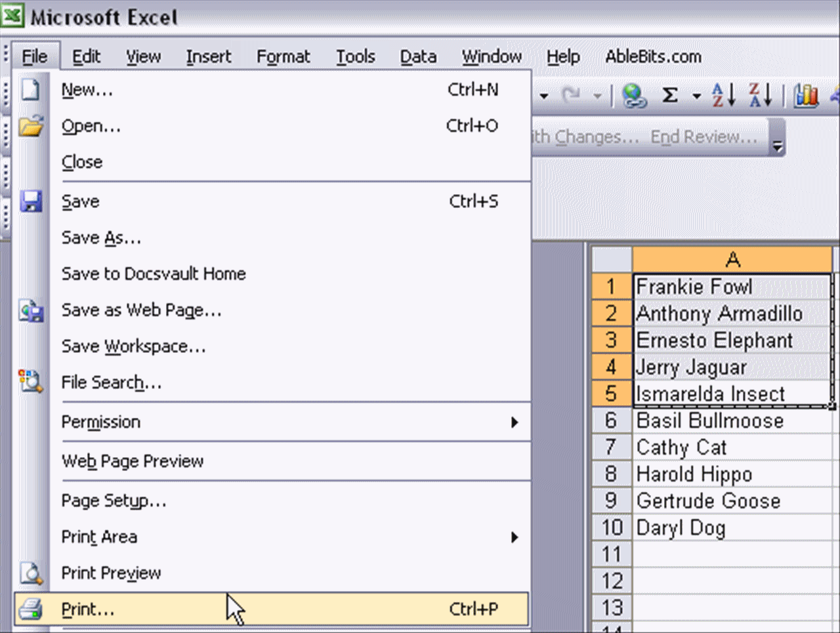Screen dimensions: 840x633
Task: Choose Save As... menu entry
Action: point(271,237)
